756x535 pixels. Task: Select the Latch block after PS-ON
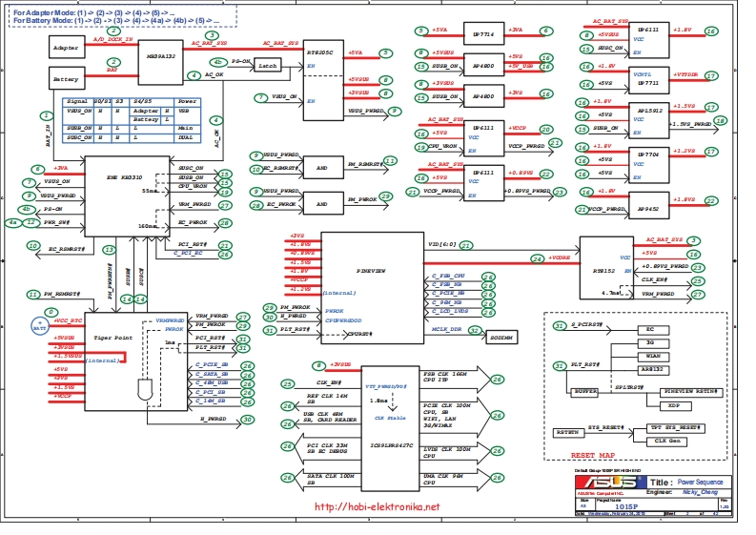[x=267, y=66]
